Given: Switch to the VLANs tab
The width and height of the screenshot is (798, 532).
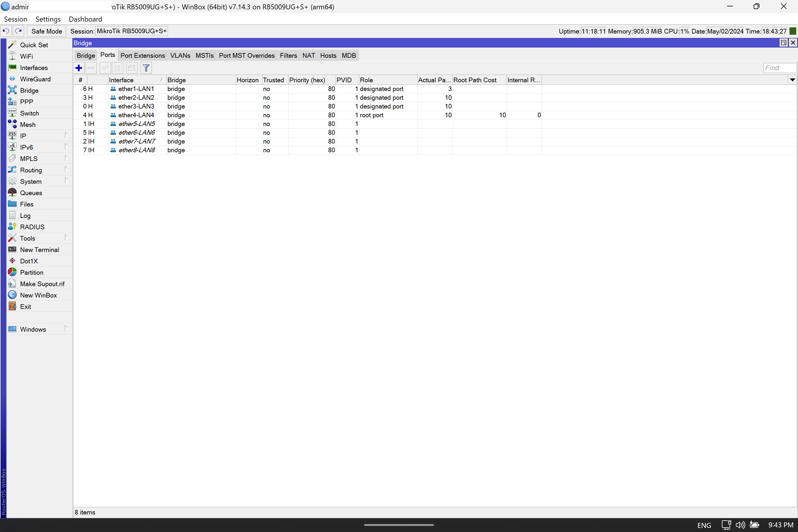Looking at the screenshot, I should 180,56.
